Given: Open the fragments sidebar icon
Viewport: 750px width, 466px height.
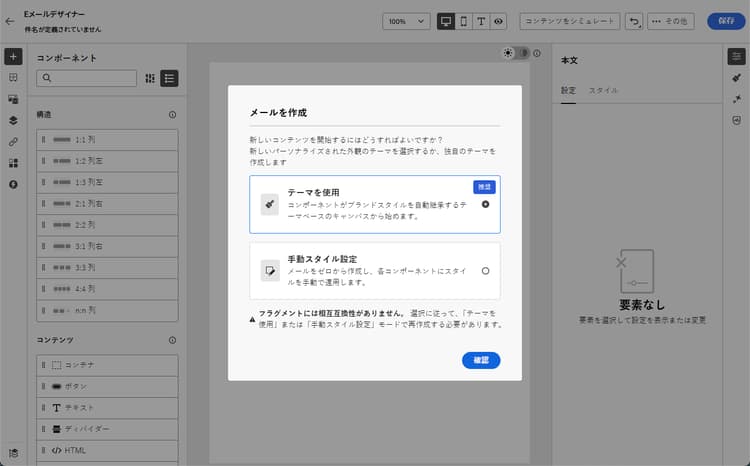Looking at the screenshot, I should coord(13,163).
